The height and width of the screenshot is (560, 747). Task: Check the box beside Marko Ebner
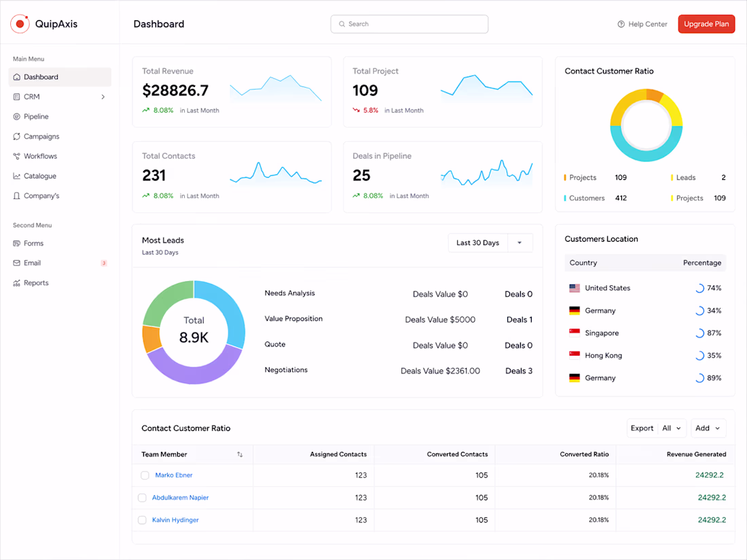[145, 475]
